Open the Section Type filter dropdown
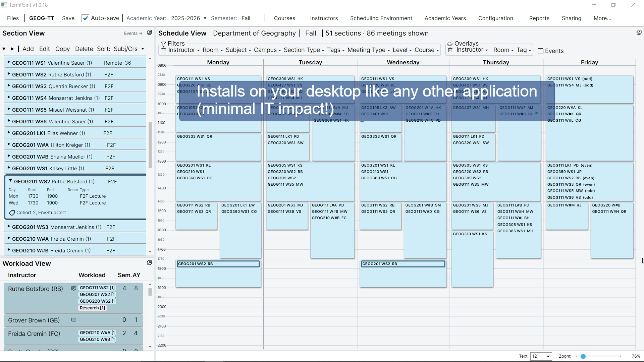The width and height of the screenshot is (644, 362). [x=304, y=50]
